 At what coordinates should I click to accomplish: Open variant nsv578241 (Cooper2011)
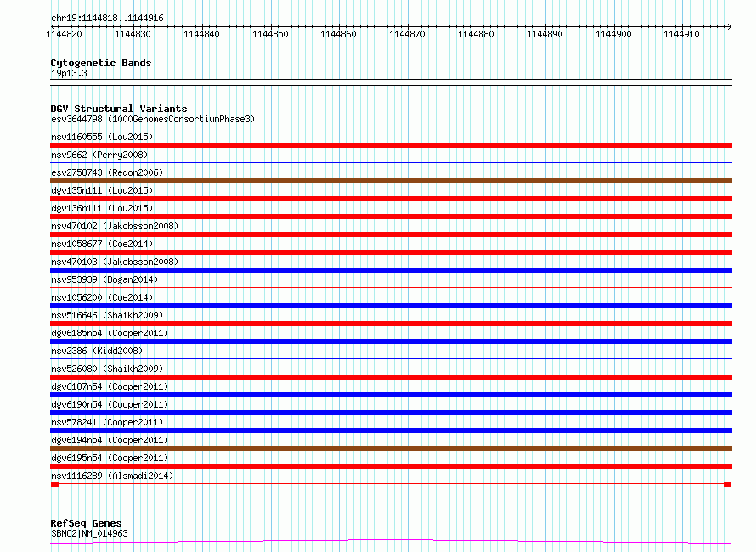click(x=107, y=422)
